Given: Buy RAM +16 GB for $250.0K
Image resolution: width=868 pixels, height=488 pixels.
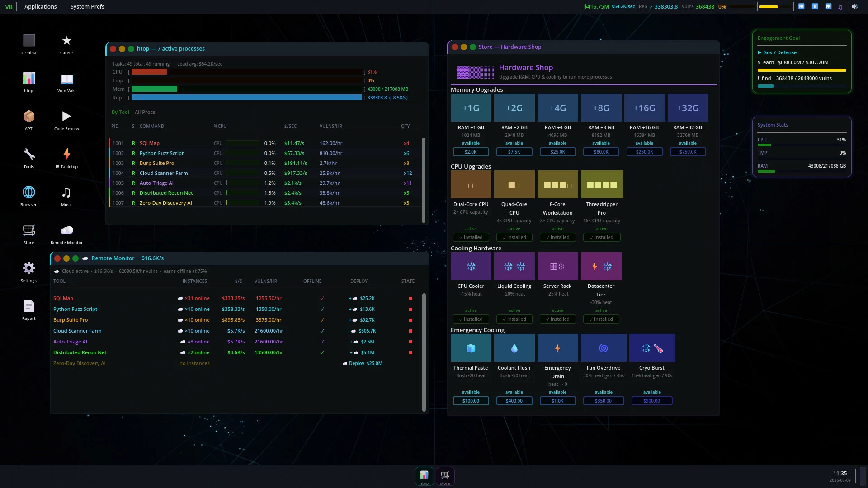Looking at the screenshot, I should [x=644, y=152].
